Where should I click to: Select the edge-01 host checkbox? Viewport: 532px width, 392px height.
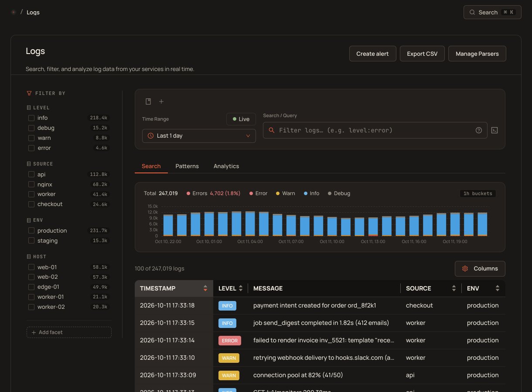point(31,287)
